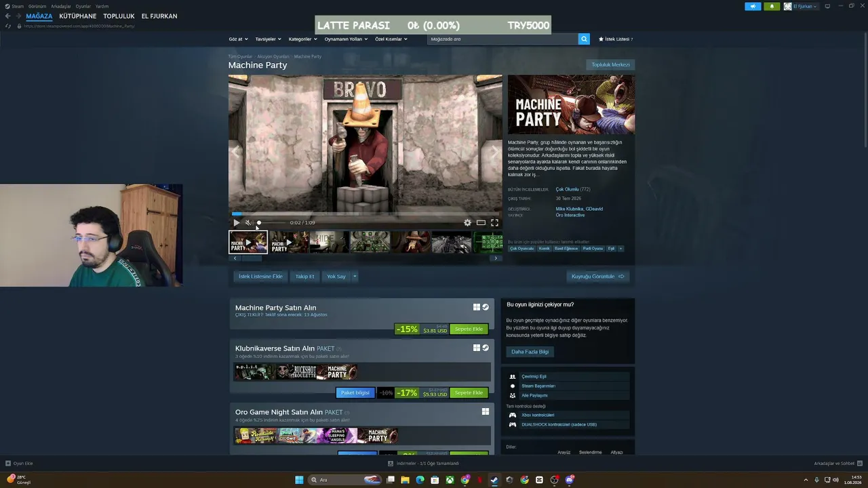Select the first trailer thumbnail

coord(248,242)
